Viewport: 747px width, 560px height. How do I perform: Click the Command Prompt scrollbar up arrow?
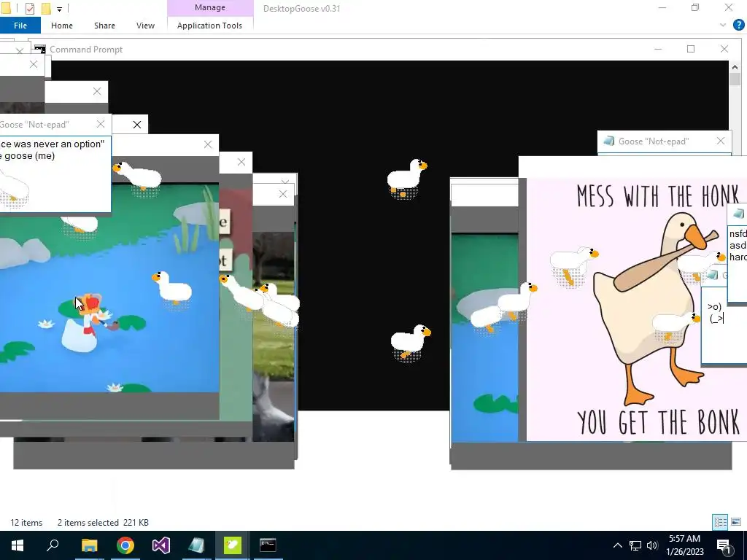click(x=735, y=67)
